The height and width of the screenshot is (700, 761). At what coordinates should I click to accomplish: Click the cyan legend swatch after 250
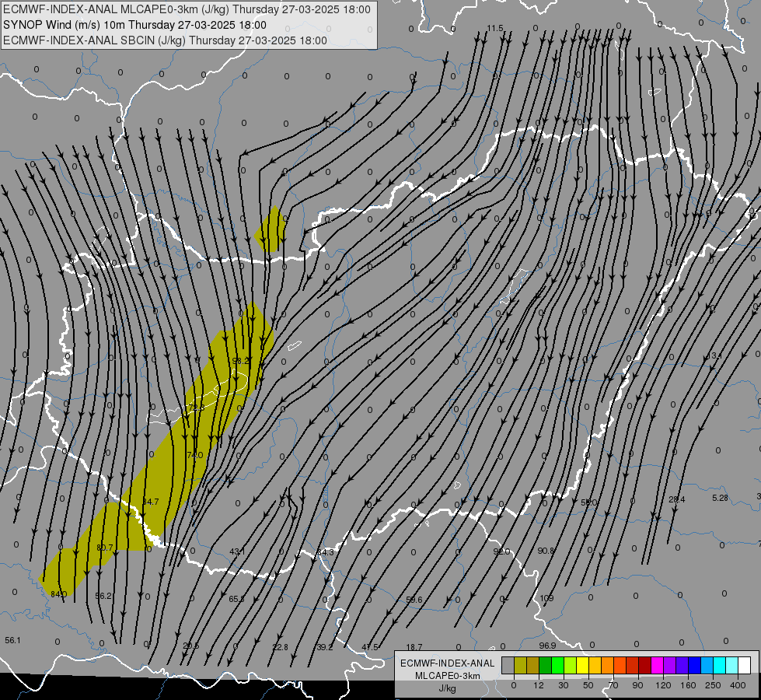pyautogui.click(x=720, y=665)
